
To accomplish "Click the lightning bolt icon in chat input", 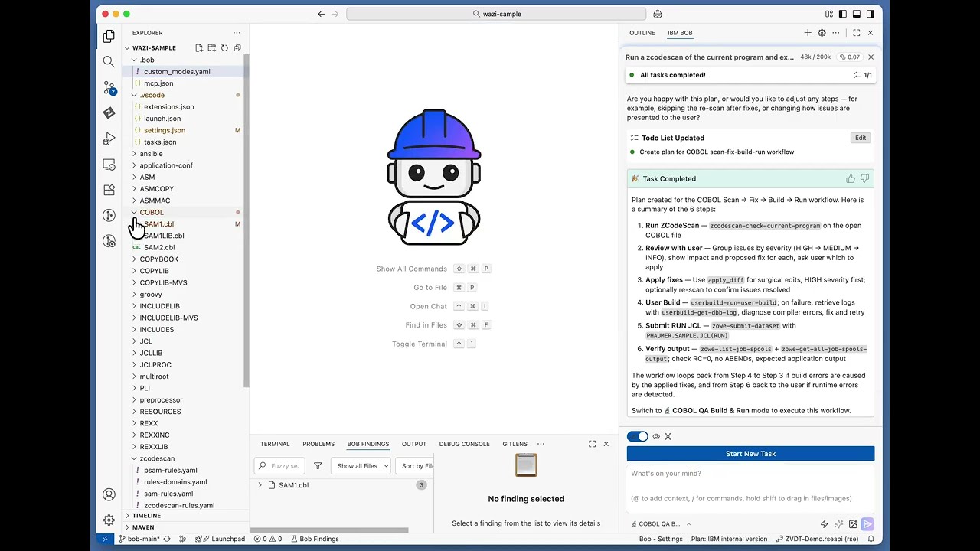I will pos(824,524).
